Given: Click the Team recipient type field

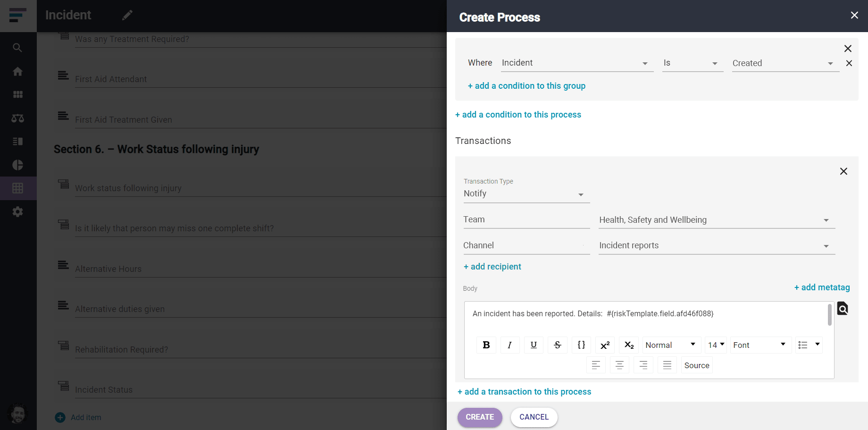Looking at the screenshot, I should tap(526, 220).
